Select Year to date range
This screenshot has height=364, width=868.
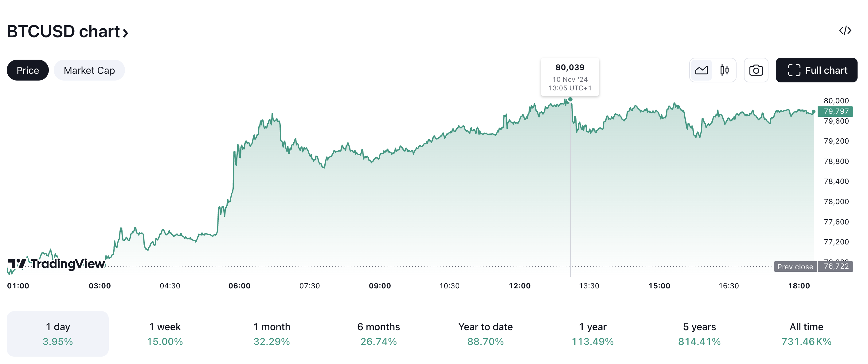click(x=485, y=334)
